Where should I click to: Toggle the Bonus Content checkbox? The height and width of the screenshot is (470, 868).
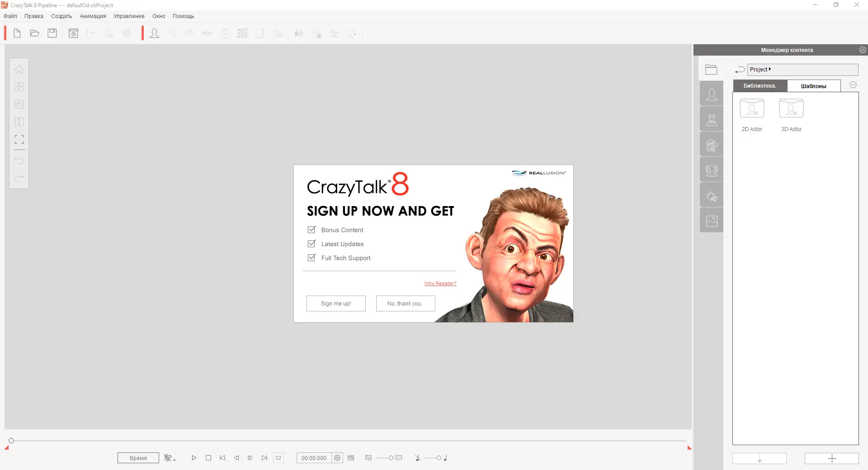point(311,230)
